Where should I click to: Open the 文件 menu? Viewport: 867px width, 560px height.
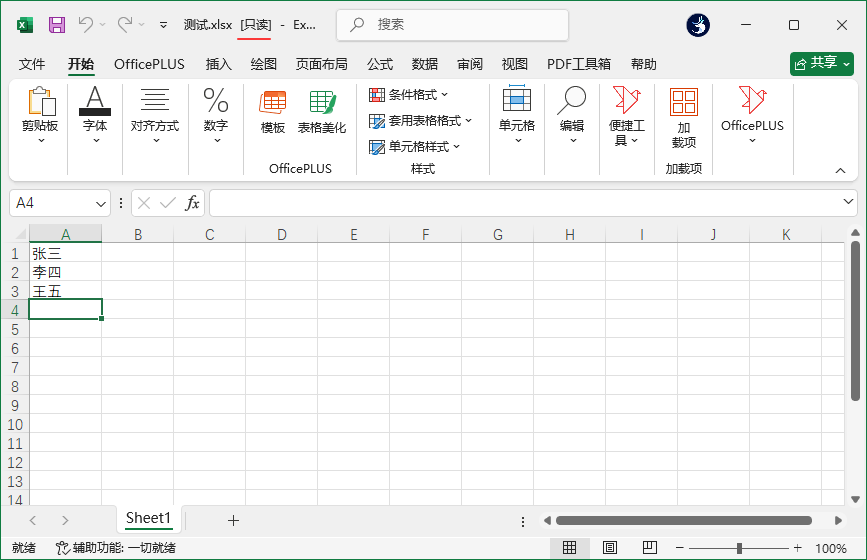click(32, 64)
